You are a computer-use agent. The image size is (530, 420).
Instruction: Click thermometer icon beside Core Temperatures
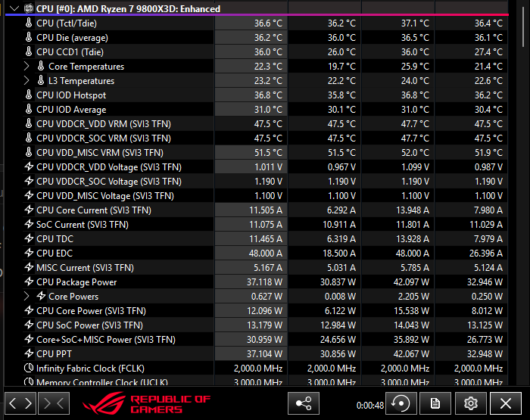coord(41,67)
